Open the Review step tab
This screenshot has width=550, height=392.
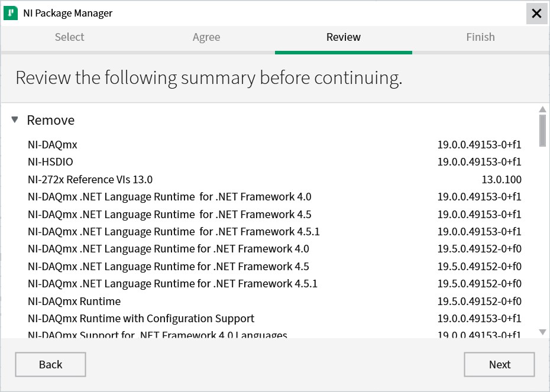click(x=344, y=37)
